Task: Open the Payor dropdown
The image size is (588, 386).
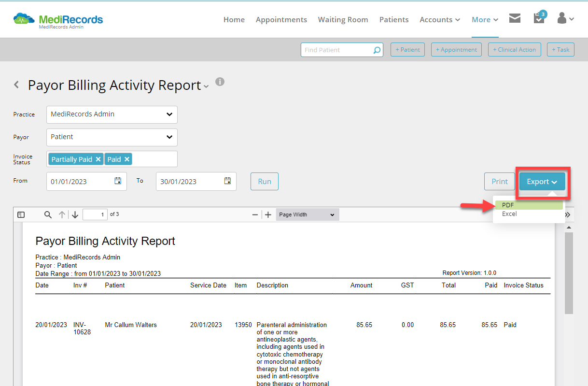Action: click(x=112, y=137)
